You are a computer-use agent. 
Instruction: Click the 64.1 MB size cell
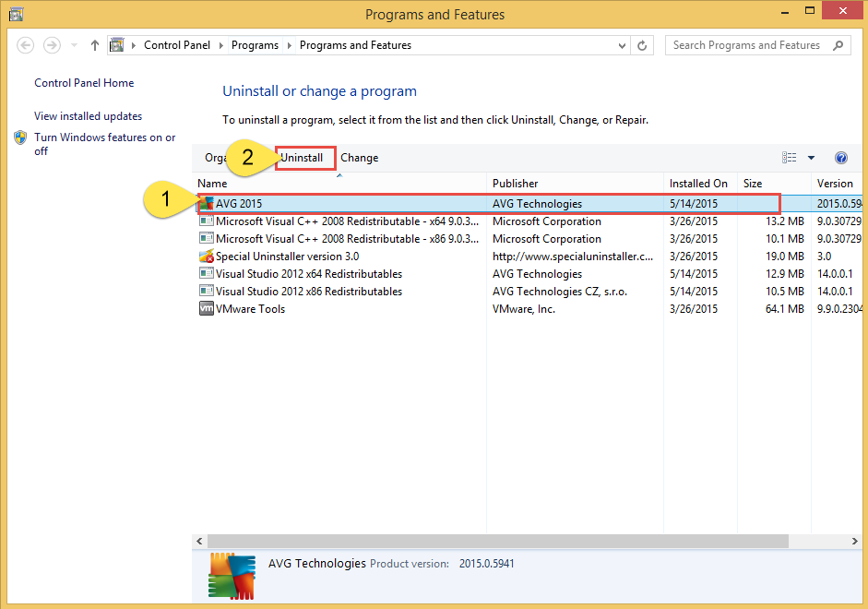pyautogui.click(x=785, y=309)
